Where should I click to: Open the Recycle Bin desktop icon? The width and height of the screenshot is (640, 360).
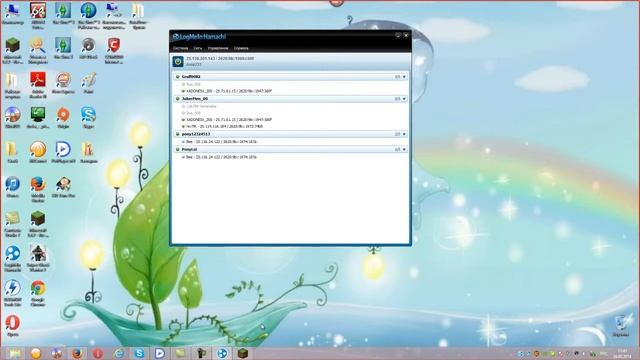tap(622, 325)
